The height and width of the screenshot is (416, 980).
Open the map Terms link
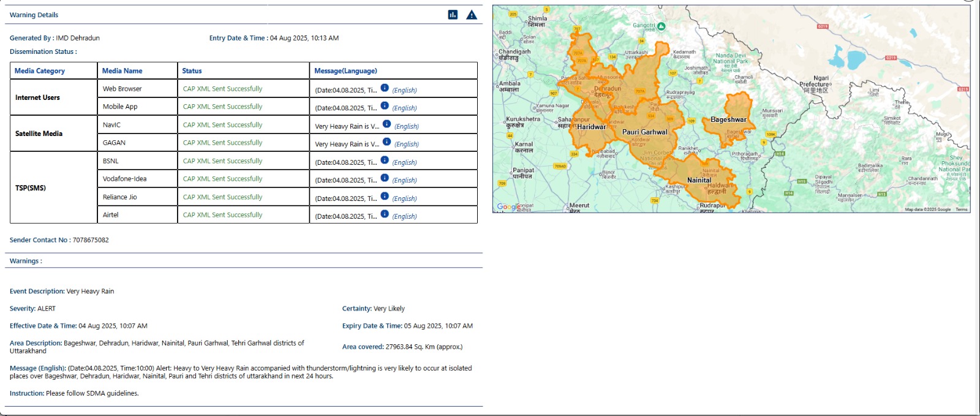[x=962, y=210]
